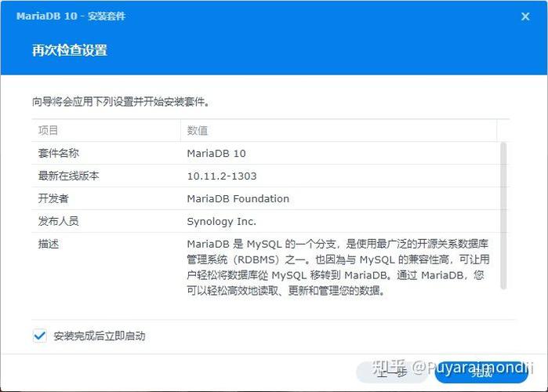The height and width of the screenshot is (392, 548).
Task: Select the 发布人员 row label
Action: 58,221
